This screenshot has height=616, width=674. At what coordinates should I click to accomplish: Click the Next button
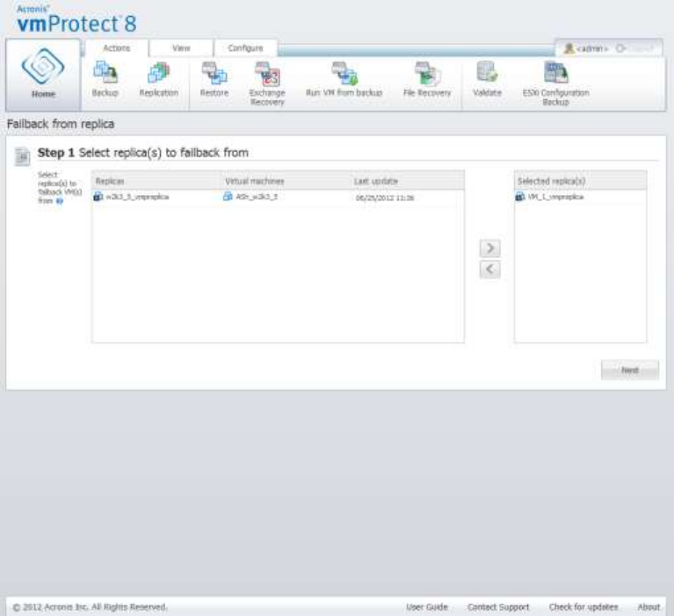(x=630, y=370)
